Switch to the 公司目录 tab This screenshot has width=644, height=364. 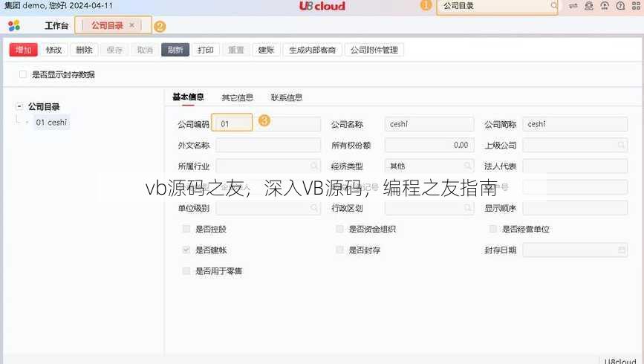point(107,25)
